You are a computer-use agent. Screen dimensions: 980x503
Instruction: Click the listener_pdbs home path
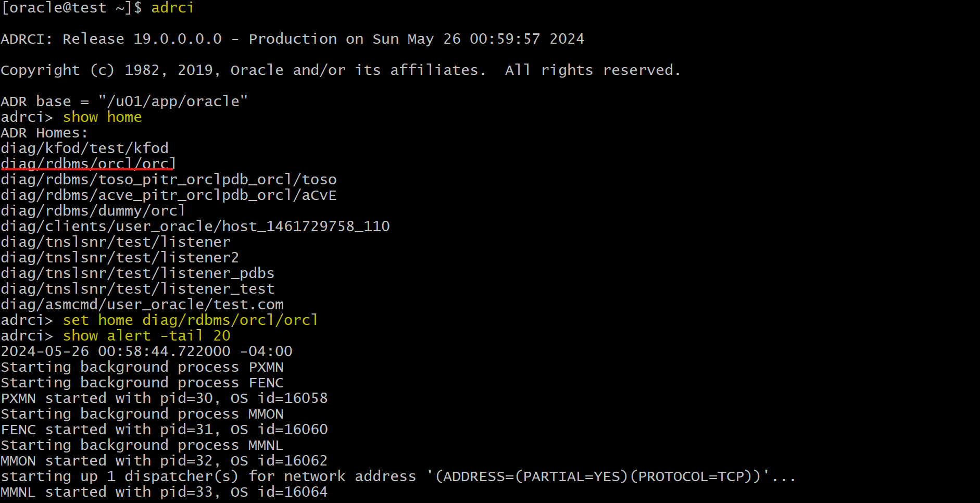tap(137, 273)
